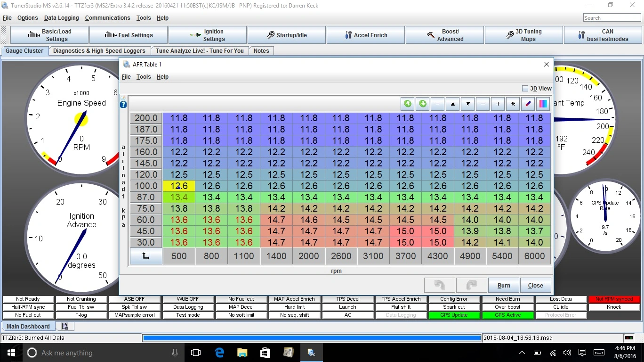The image size is (644, 362).
Task: Click the TunerStudio taskbar icon
Action: point(311,353)
